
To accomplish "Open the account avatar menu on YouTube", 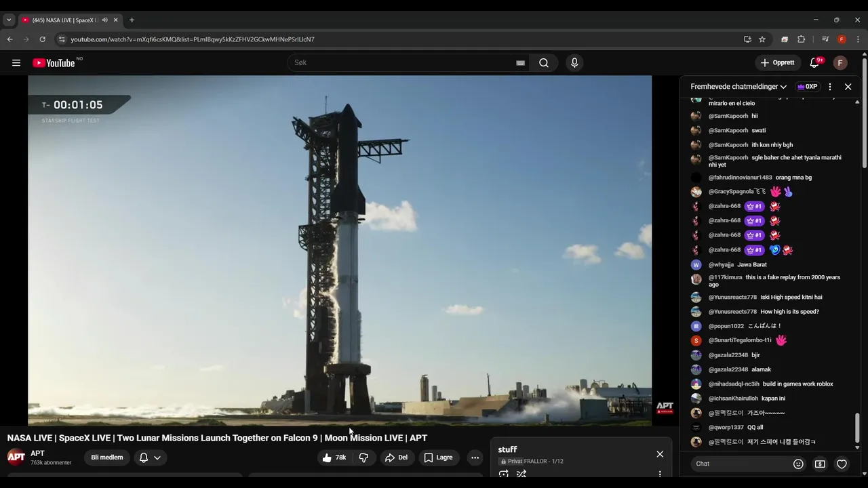I will [840, 63].
